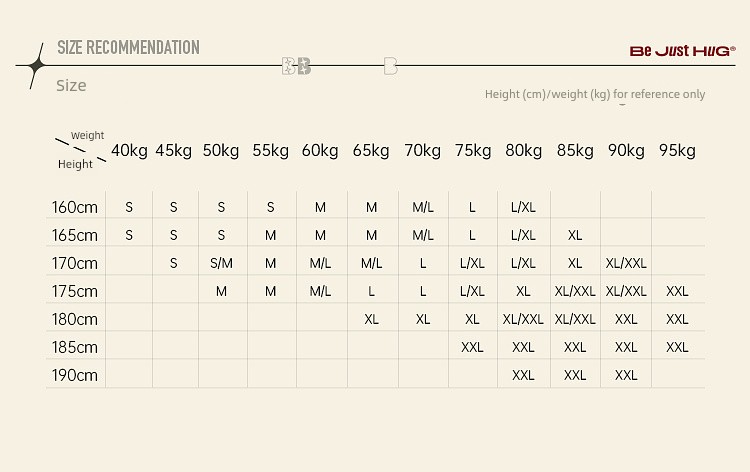Screen dimensions: 750x472
Task: Click the double-B emblem on the line
Action: pyautogui.click(x=297, y=66)
